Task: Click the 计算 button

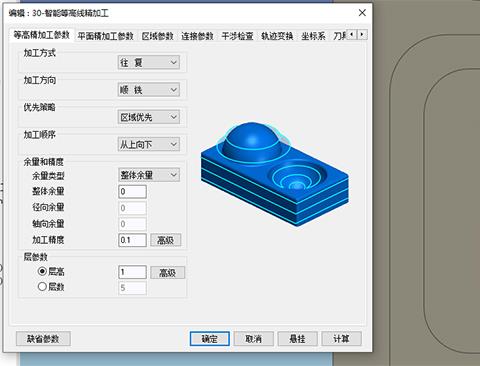Action: tap(341, 339)
